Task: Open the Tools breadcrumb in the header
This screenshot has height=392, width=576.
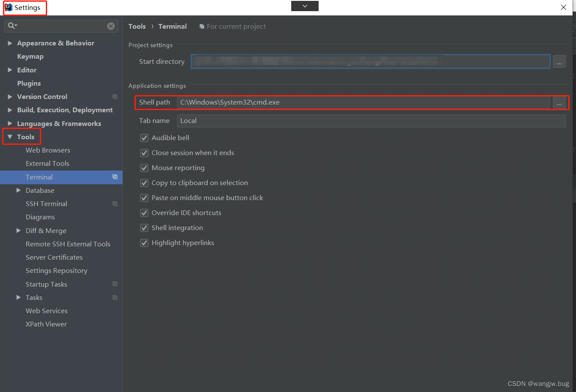Action: 137,26
